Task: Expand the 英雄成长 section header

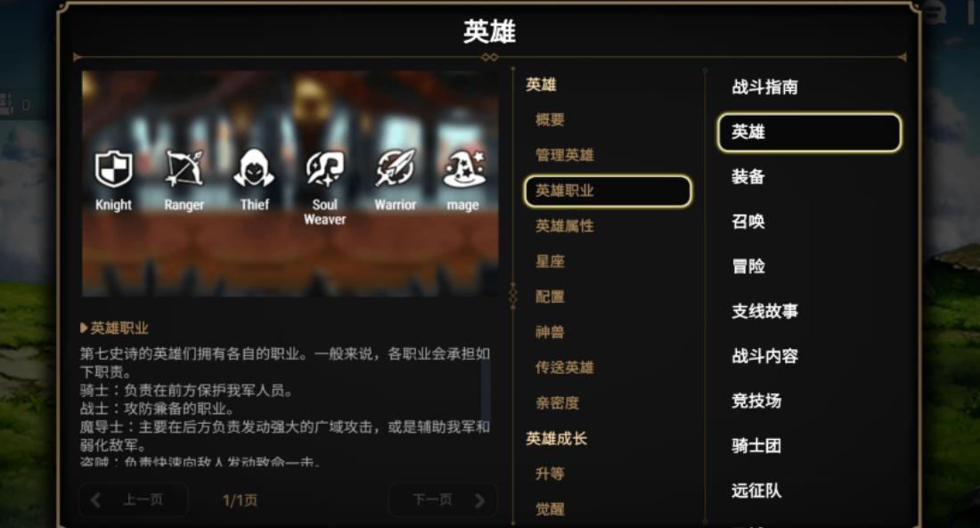Action: pyautogui.click(x=556, y=439)
